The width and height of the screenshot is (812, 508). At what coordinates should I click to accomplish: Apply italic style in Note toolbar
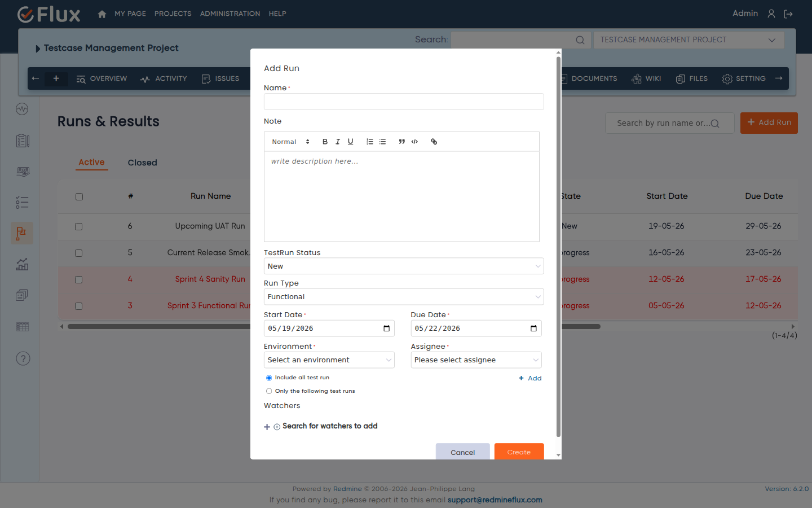pos(338,142)
